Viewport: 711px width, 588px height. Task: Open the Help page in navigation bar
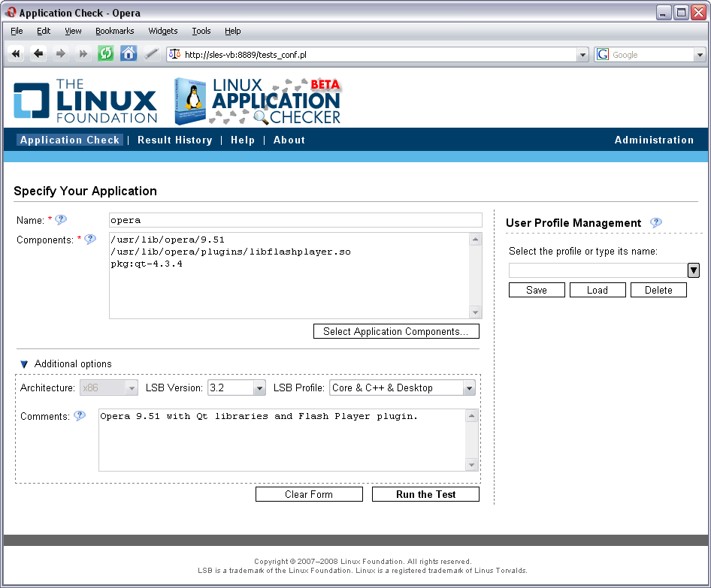coord(243,140)
